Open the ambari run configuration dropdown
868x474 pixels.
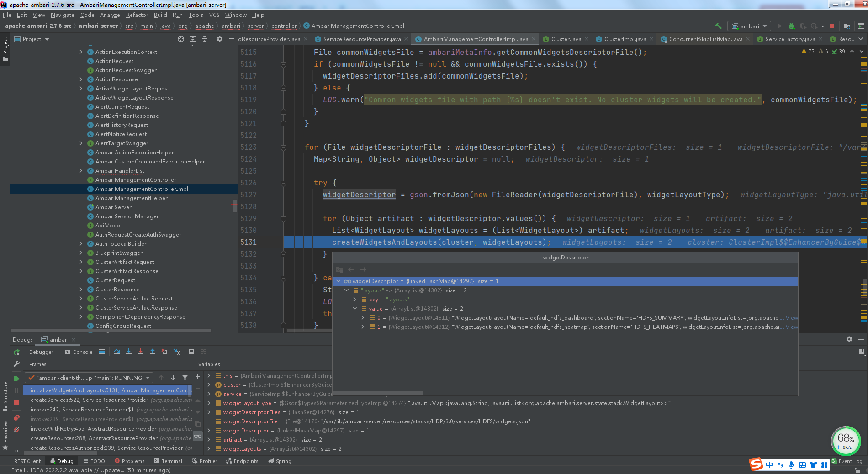749,26
